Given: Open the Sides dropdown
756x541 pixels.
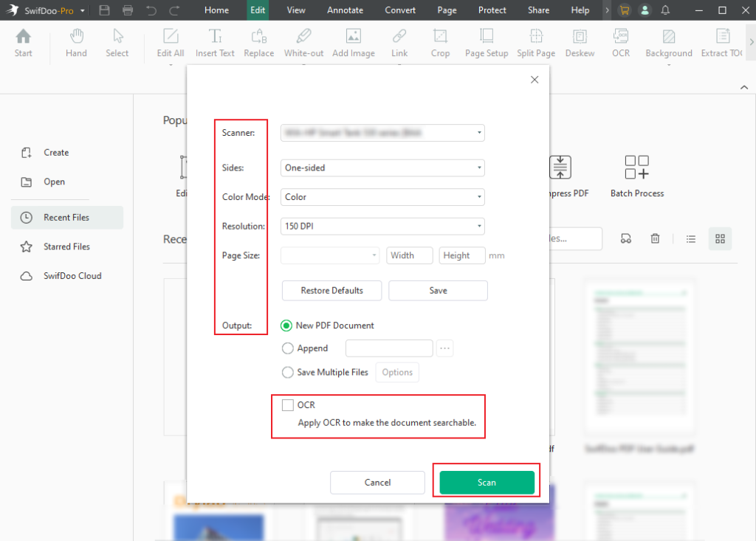Looking at the screenshot, I should 382,168.
